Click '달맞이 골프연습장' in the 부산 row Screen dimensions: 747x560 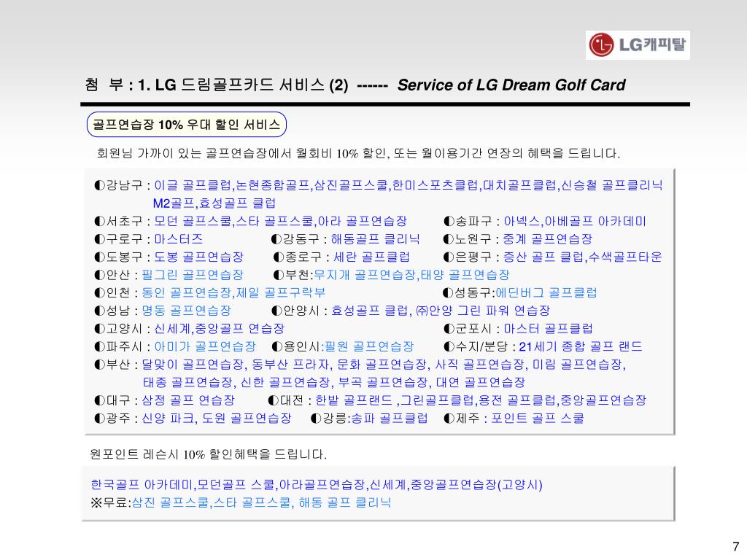(x=193, y=365)
